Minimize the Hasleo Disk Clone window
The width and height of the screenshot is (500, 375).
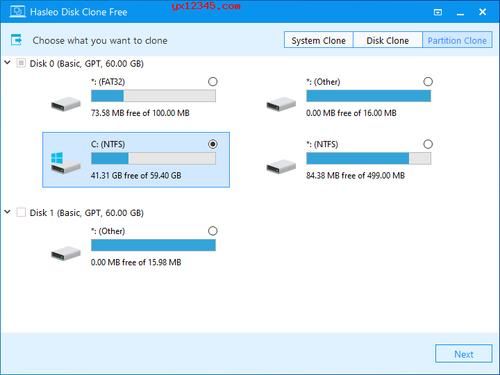(460, 13)
